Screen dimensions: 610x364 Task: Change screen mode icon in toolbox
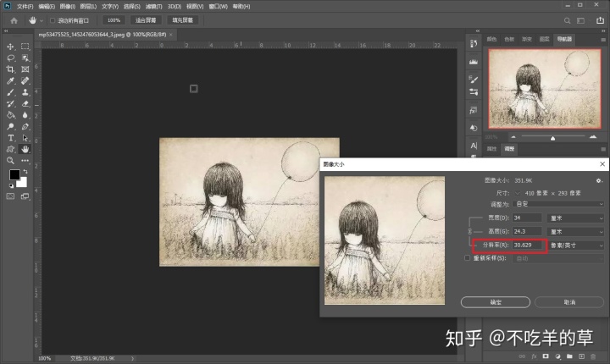25,196
